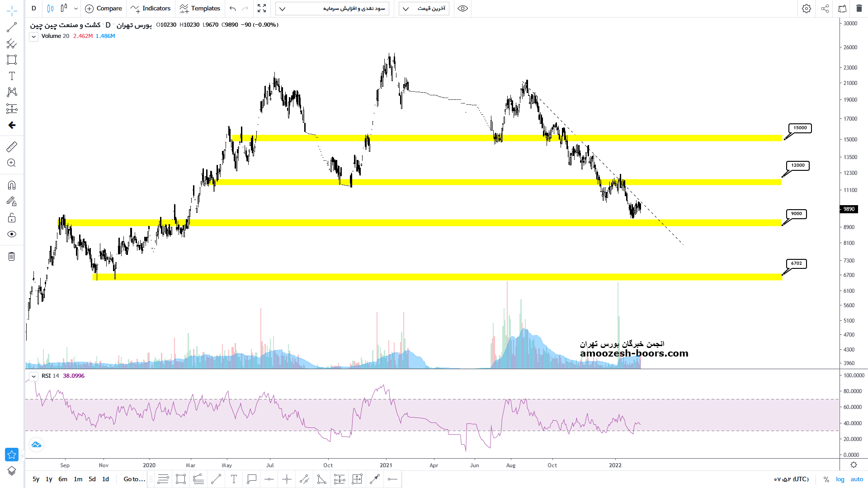Image resolution: width=868 pixels, height=488 pixels.
Task: Click the magnet snap mode icon
Action: point(12,185)
